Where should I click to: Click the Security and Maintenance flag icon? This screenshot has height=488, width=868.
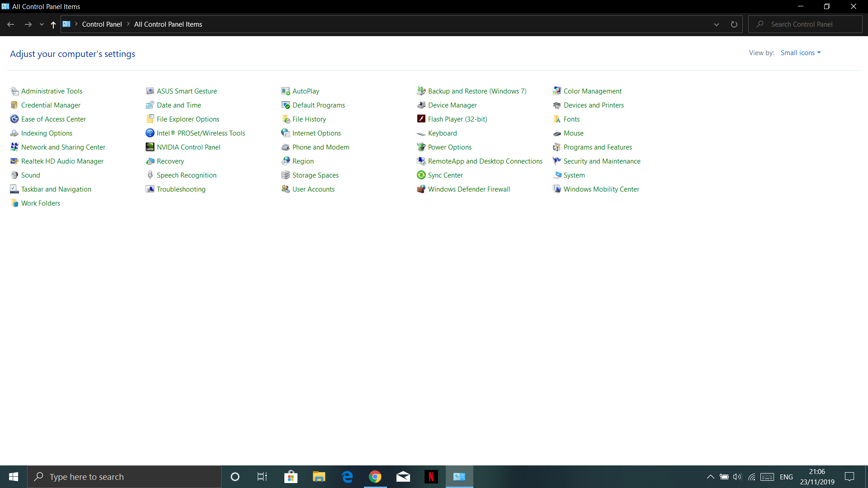pos(557,161)
